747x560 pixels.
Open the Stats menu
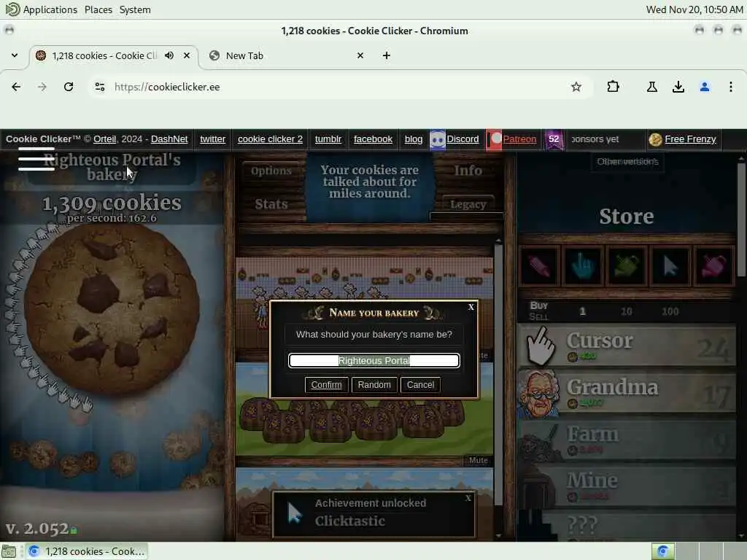click(271, 204)
